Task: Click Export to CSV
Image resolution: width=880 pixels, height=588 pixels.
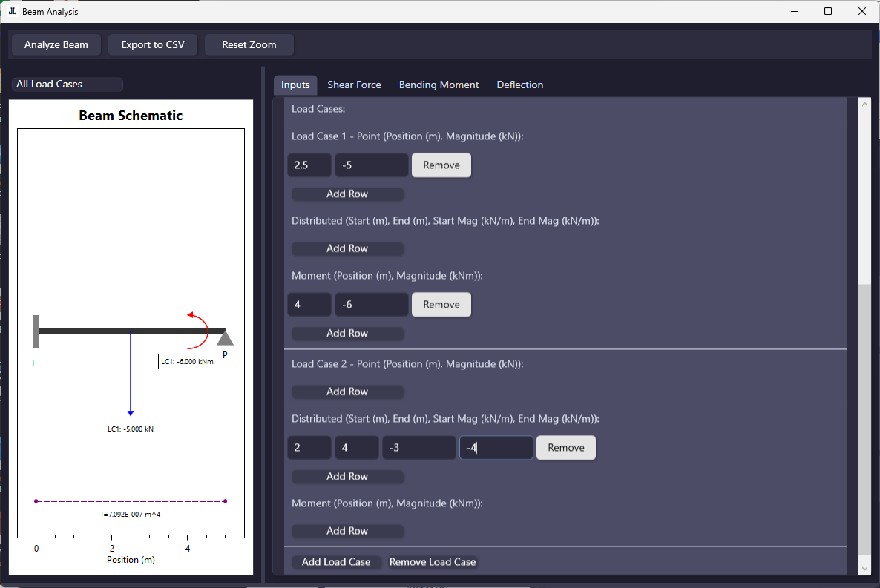Action: pyautogui.click(x=153, y=45)
